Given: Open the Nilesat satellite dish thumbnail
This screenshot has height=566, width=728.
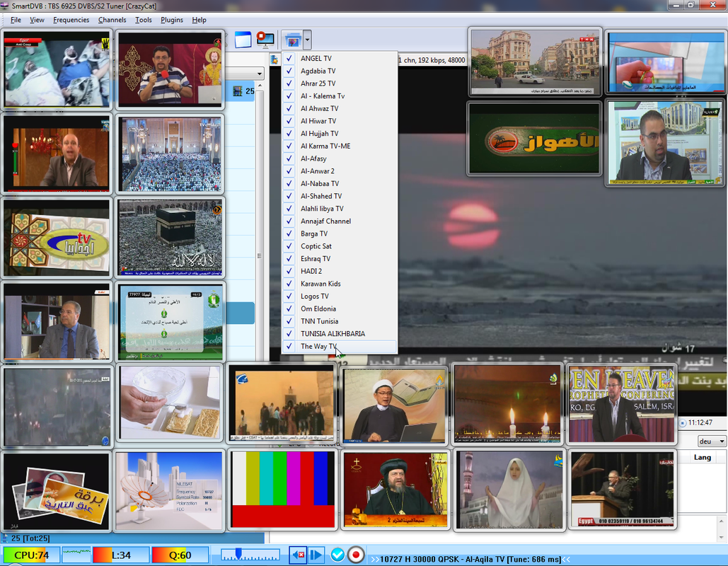Looking at the screenshot, I should point(169,491).
